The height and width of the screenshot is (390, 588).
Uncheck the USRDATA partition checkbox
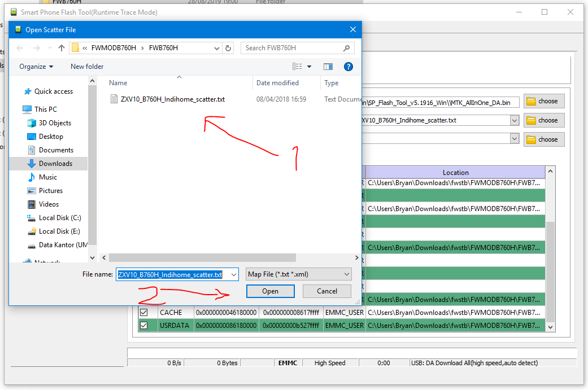[143, 326]
